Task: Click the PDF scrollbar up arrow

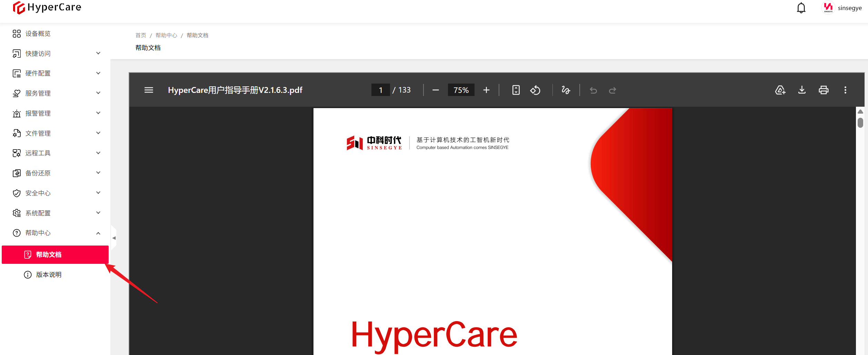Action: pos(860,112)
